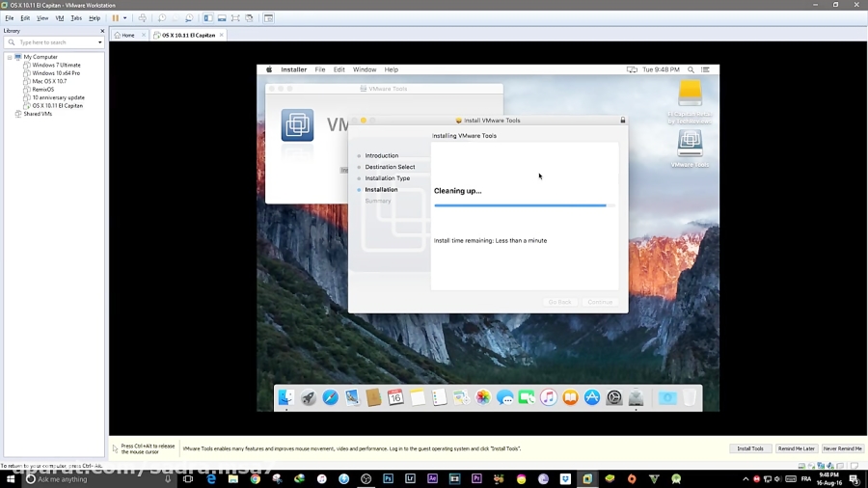Open the snapshot manager toolbar icon
The height and width of the screenshot is (488, 868).
tap(189, 18)
